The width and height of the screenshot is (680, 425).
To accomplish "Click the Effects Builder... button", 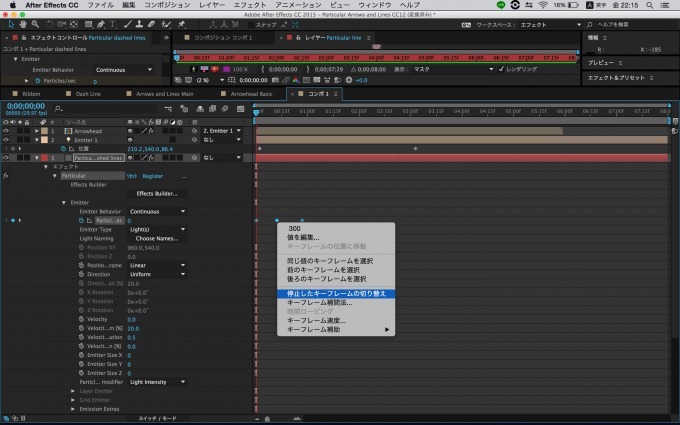I will coord(155,193).
